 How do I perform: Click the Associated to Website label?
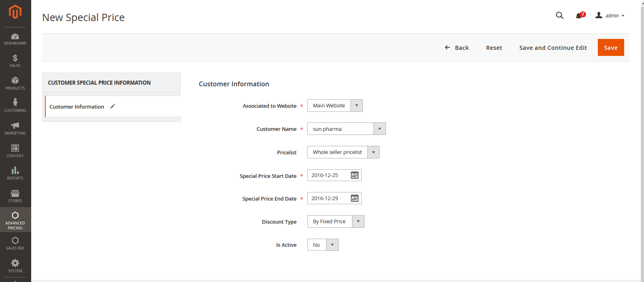(x=270, y=106)
